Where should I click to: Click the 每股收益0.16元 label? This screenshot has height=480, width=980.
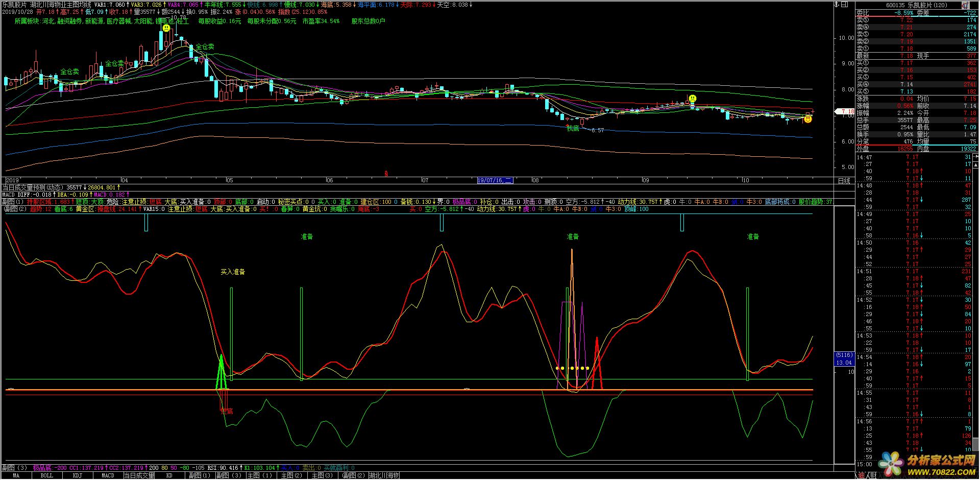click(219, 21)
